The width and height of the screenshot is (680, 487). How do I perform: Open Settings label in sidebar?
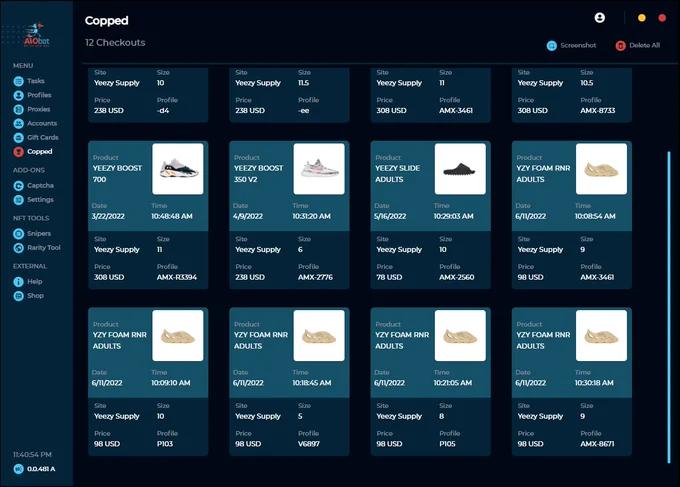tap(40, 199)
